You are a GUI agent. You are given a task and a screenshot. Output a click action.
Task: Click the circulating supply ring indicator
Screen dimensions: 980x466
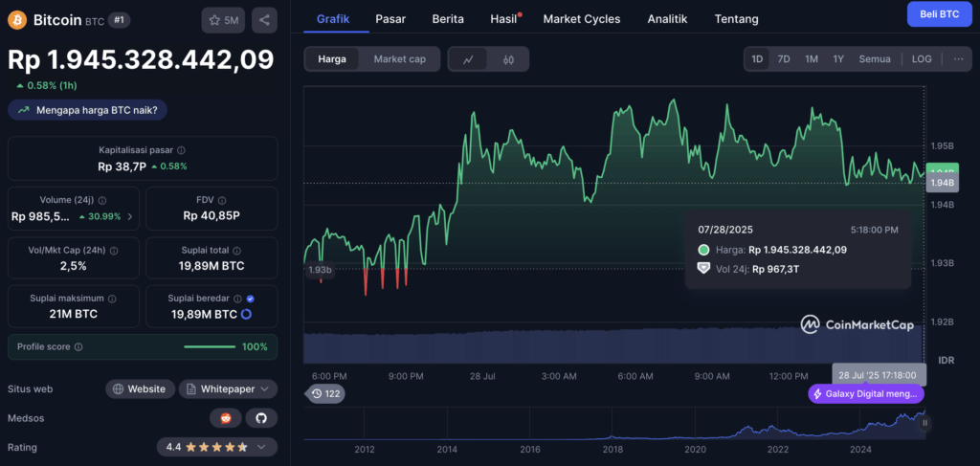[x=246, y=314]
